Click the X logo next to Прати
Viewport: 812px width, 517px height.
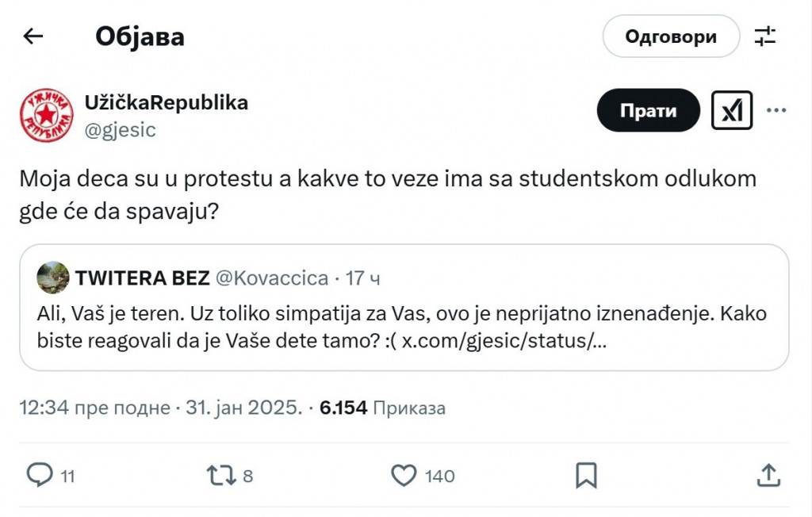tap(730, 110)
